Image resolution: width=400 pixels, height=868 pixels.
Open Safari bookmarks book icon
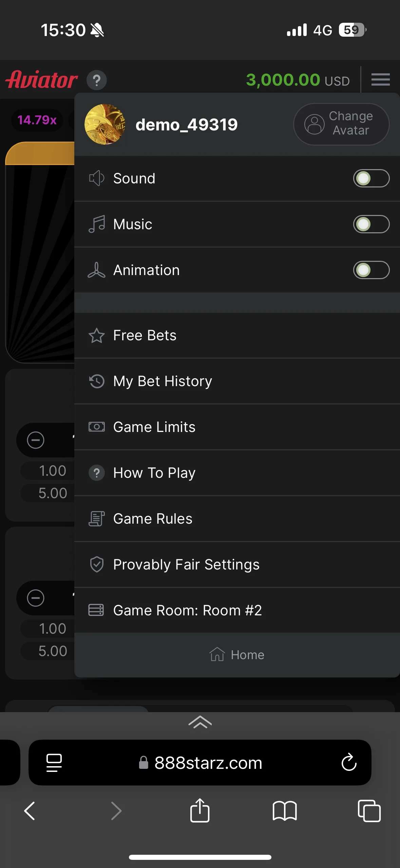point(284,811)
